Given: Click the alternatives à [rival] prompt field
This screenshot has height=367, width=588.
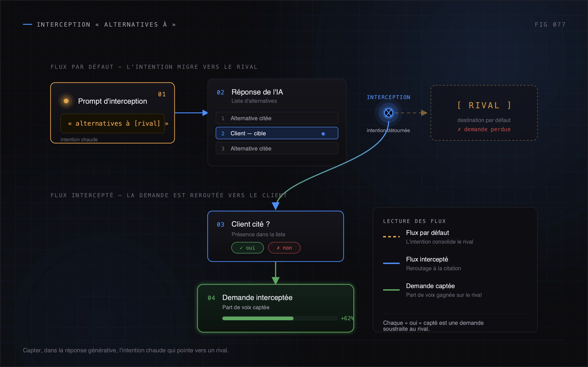Looking at the screenshot, I should pyautogui.click(x=113, y=123).
